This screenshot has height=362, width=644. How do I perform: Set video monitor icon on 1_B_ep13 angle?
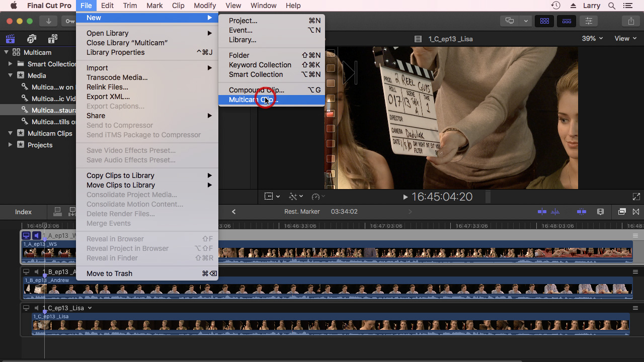click(x=26, y=271)
